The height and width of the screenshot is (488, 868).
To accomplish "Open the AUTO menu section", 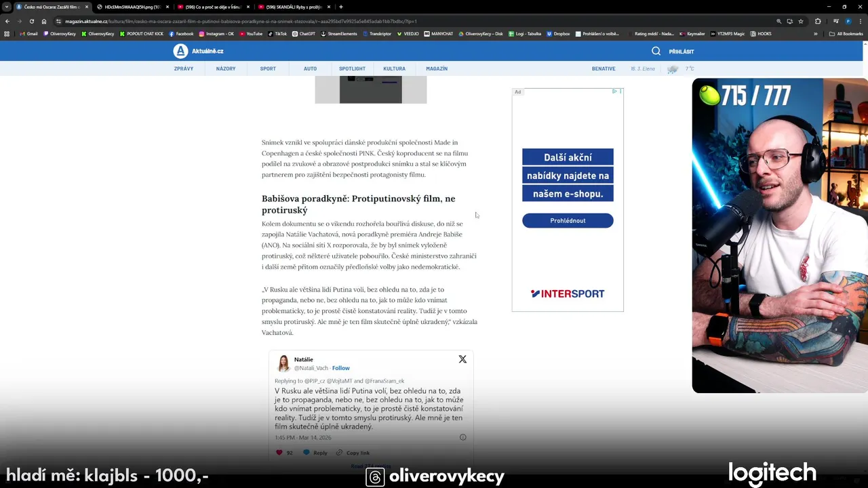I will pos(310,68).
